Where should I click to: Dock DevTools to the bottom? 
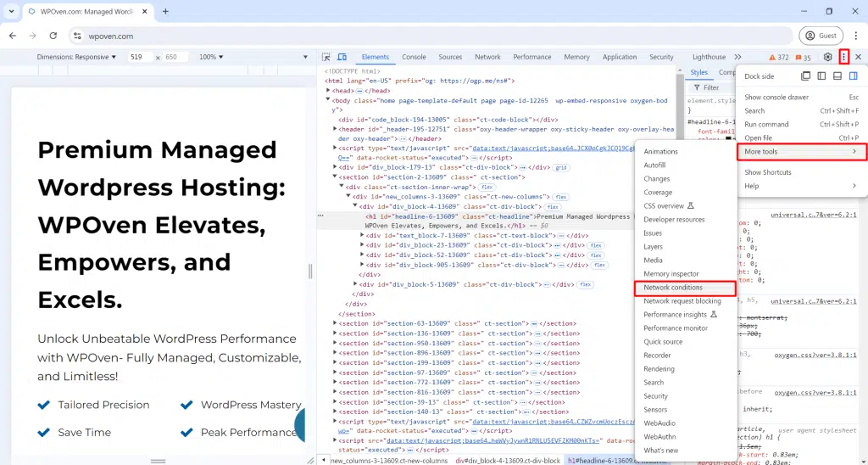(837, 76)
